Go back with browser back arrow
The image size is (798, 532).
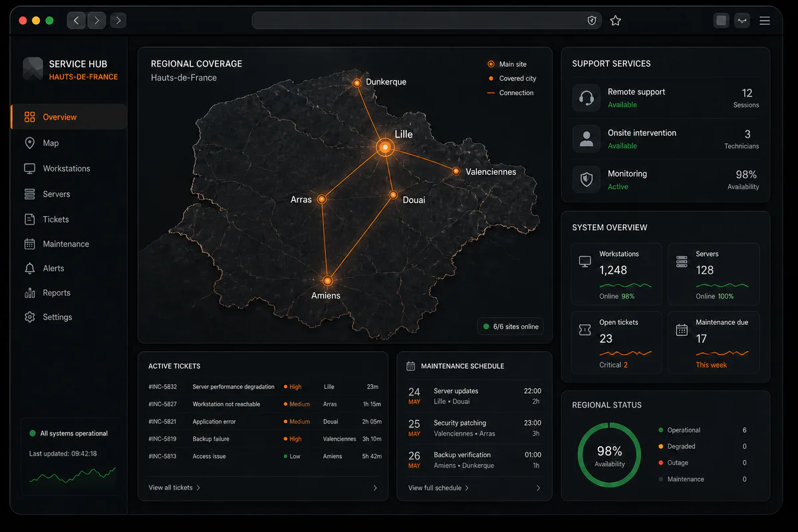click(76, 21)
